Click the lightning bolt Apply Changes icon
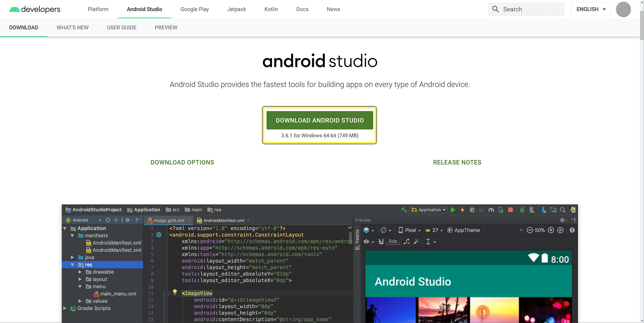The width and height of the screenshot is (644, 323). [462, 210]
